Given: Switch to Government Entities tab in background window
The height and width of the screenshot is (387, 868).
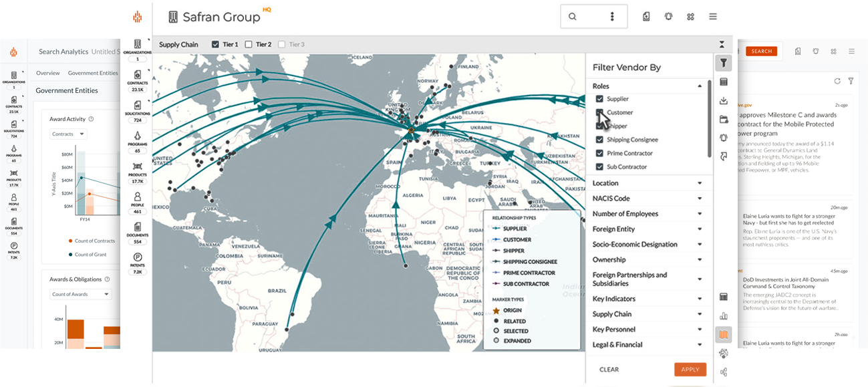Looking at the screenshot, I should pos(93,73).
